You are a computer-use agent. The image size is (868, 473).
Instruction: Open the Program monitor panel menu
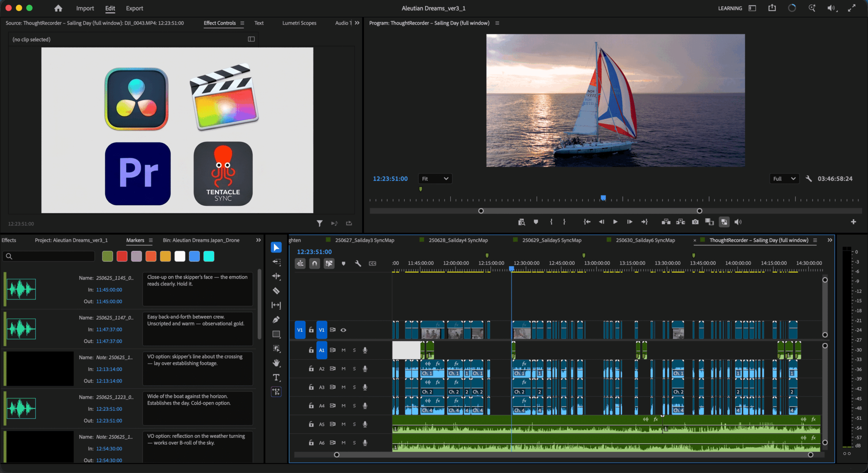click(497, 23)
